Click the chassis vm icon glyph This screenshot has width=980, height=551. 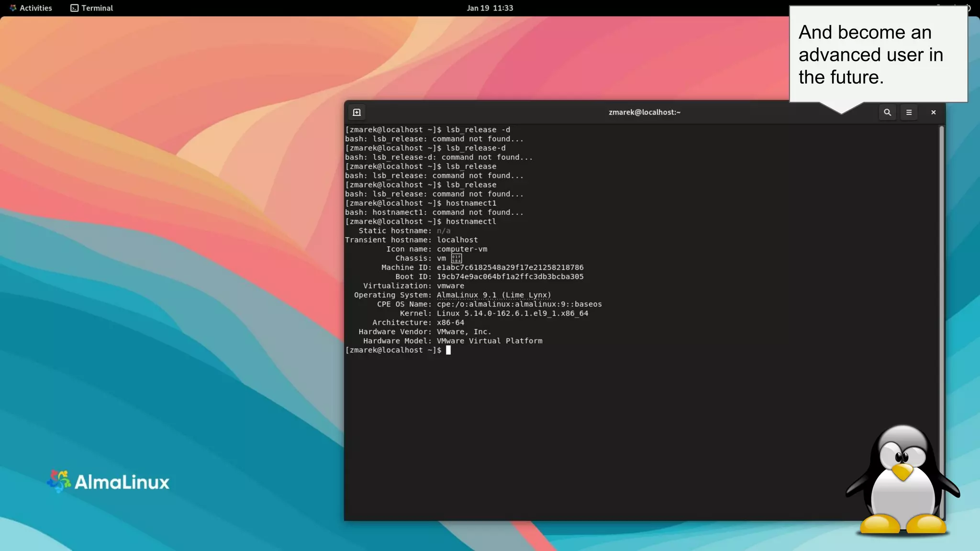(x=457, y=259)
